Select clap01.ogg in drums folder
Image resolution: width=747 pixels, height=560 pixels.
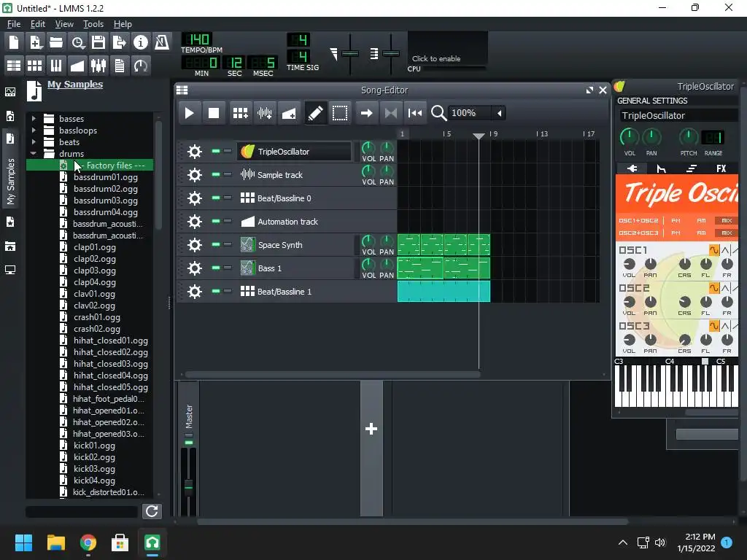pyautogui.click(x=94, y=247)
